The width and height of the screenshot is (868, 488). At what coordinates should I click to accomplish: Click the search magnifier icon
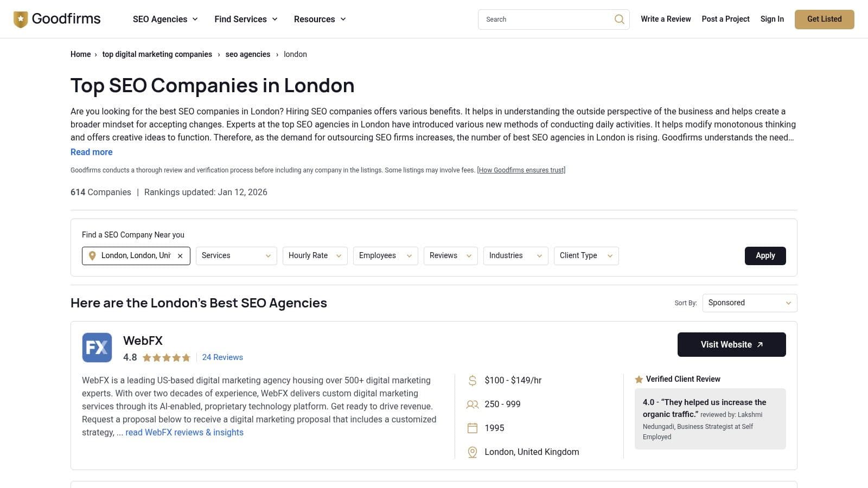pyautogui.click(x=619, y=19)
